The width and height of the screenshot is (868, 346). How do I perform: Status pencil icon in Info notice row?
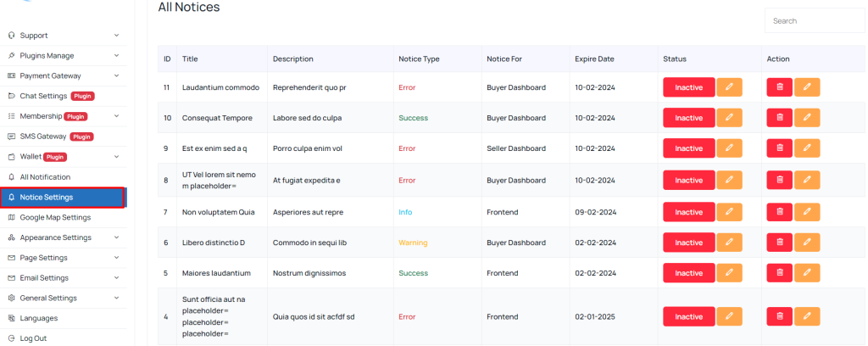point(730,211)
